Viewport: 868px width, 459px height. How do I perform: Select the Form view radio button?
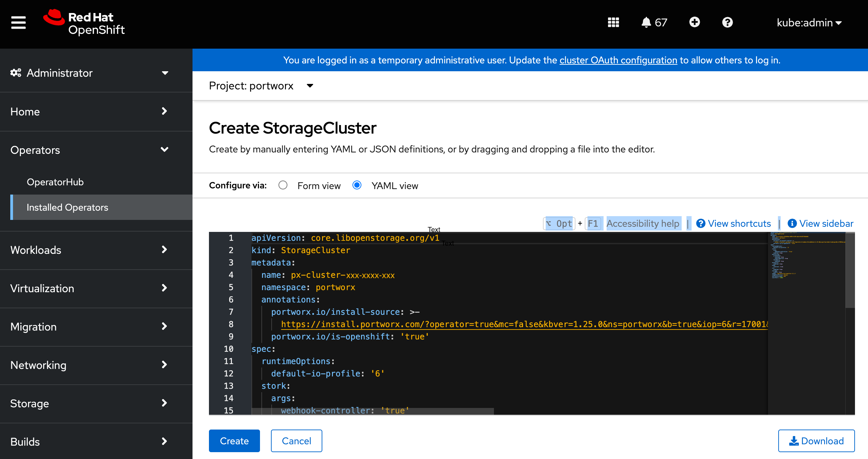coord(283,185)
